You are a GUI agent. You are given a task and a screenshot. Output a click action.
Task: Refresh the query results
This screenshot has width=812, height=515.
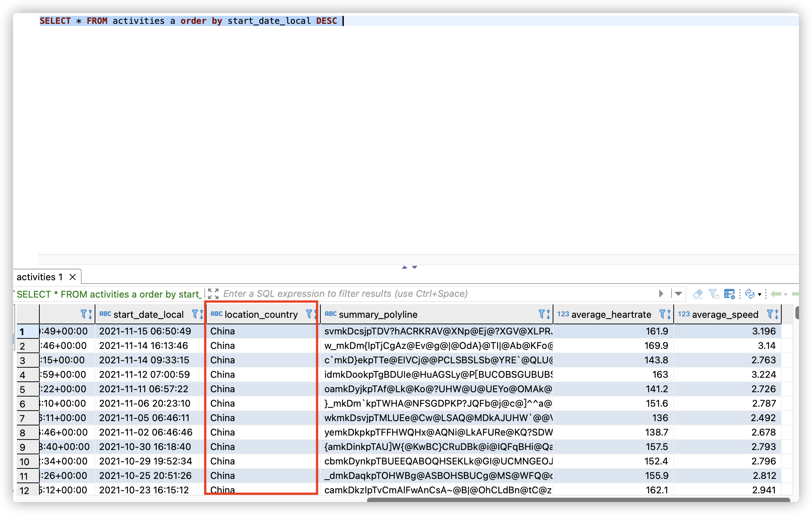pyautogui.click(x=750, y=294)
